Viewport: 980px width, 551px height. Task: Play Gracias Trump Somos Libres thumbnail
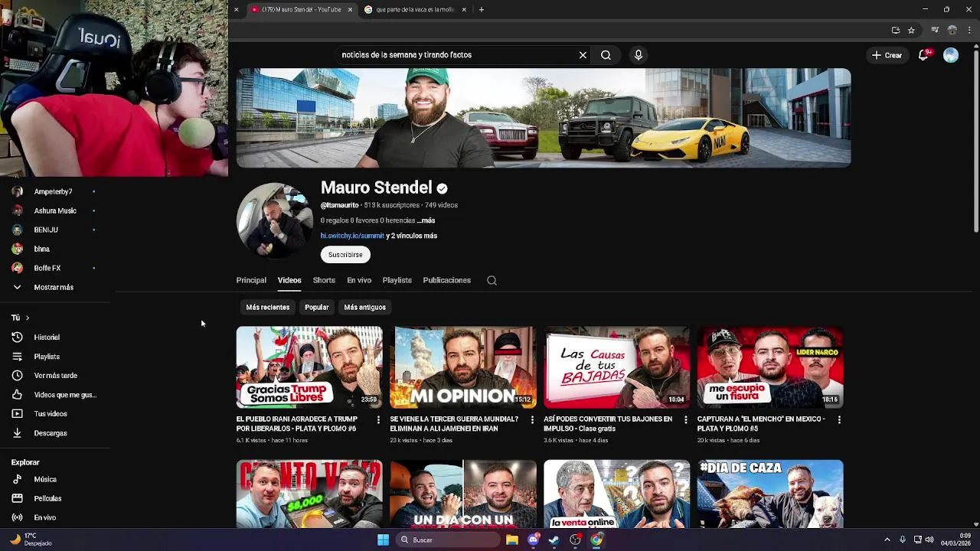[x=309, y=367]
